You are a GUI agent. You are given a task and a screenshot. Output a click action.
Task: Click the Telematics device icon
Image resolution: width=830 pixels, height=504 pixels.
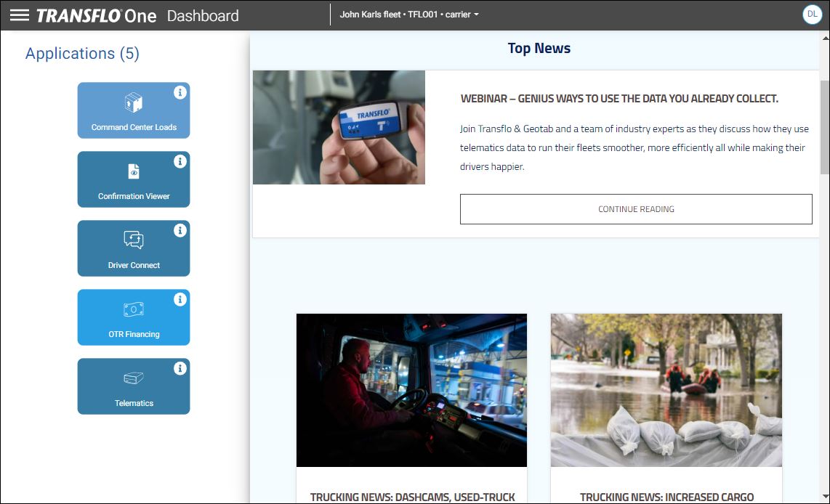click(x=134, y=378)
